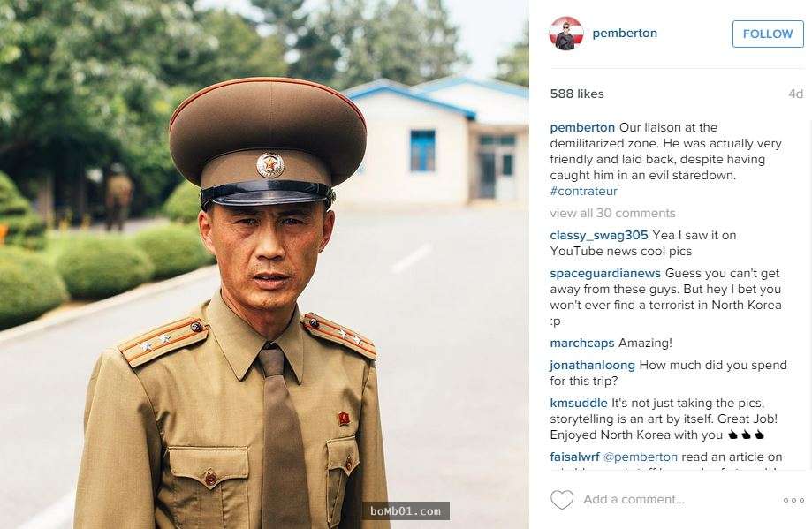
Task: Click the heart like icon
Action: pos(562,500)
